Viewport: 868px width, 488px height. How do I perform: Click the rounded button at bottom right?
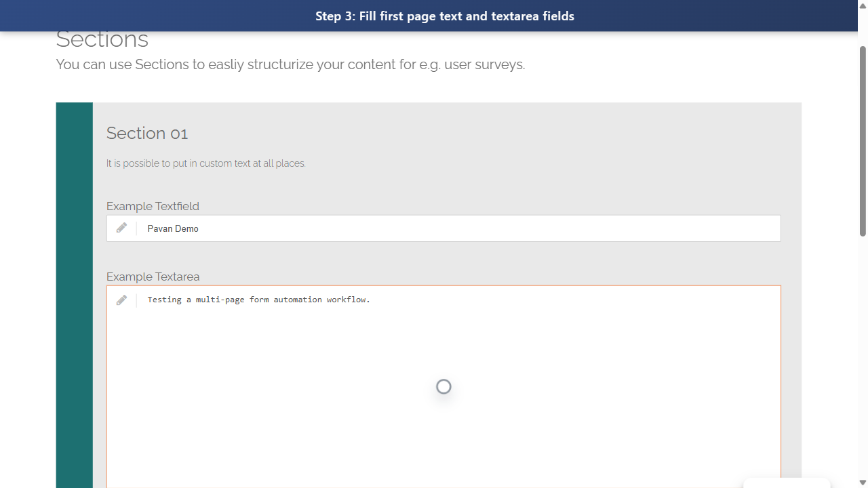point(787,485)
